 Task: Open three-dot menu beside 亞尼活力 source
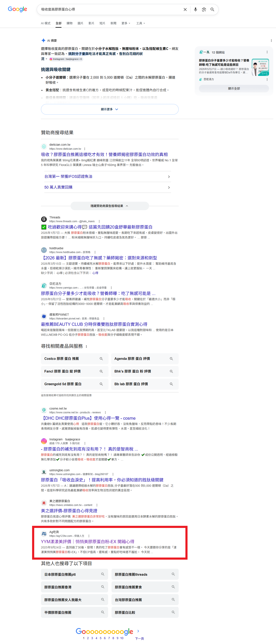click(267, 79)
